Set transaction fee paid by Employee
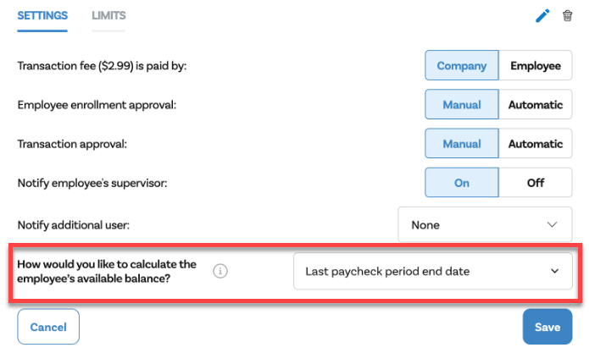The image size is (589, 364). [x=535, y=66]
